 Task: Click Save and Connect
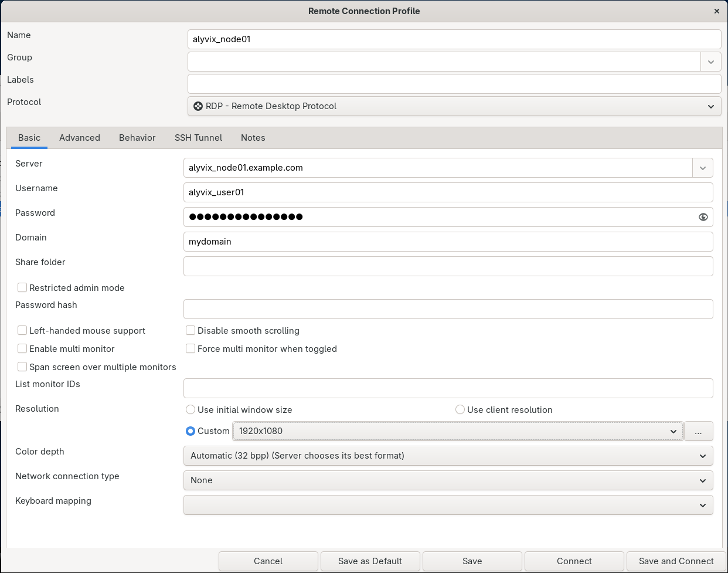(676, 561)
